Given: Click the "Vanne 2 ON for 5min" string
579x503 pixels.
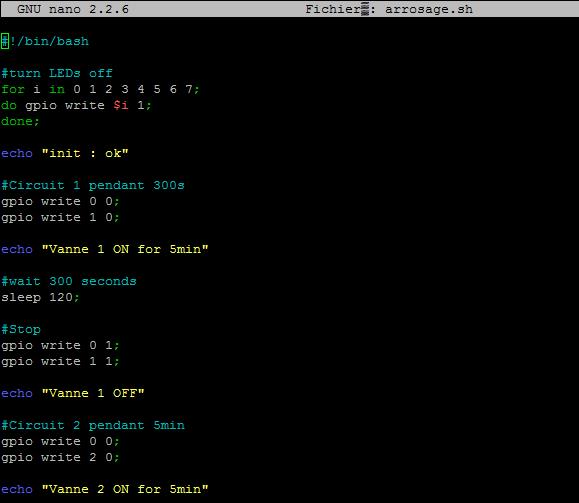Looking at the screenshot, I should [x=125, y=489].
